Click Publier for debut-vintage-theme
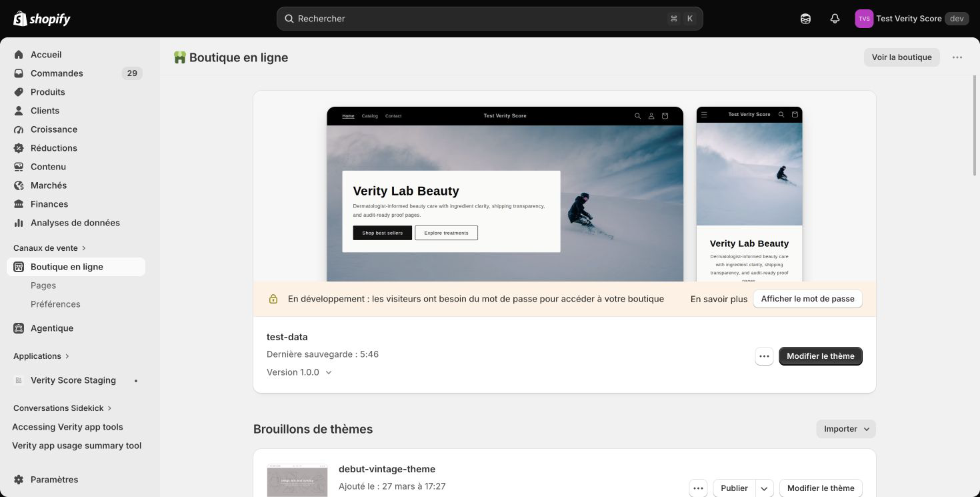Viewport: 980px width, 497px height. (x=734, y=488)
